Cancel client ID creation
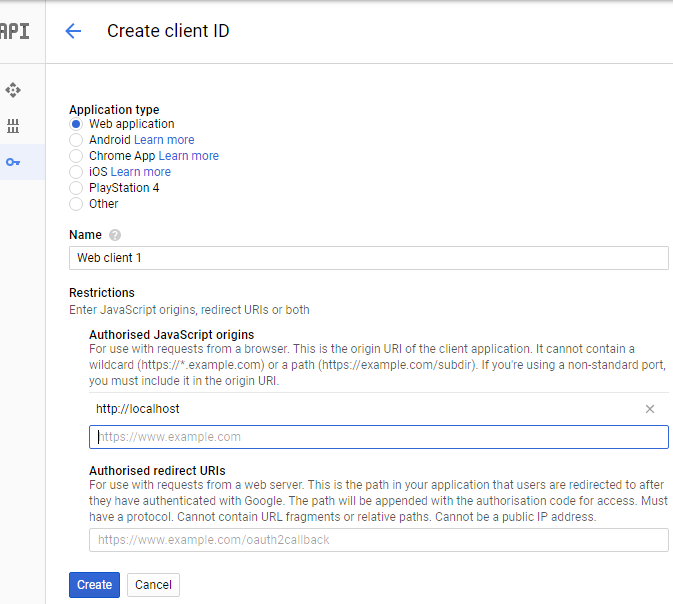This screenshot has width=673, height=604. pyautogui.click(x=153, y=585)
